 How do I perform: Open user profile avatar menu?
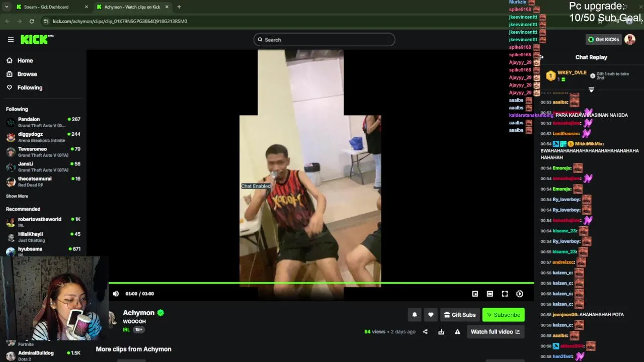pos(630,40)
